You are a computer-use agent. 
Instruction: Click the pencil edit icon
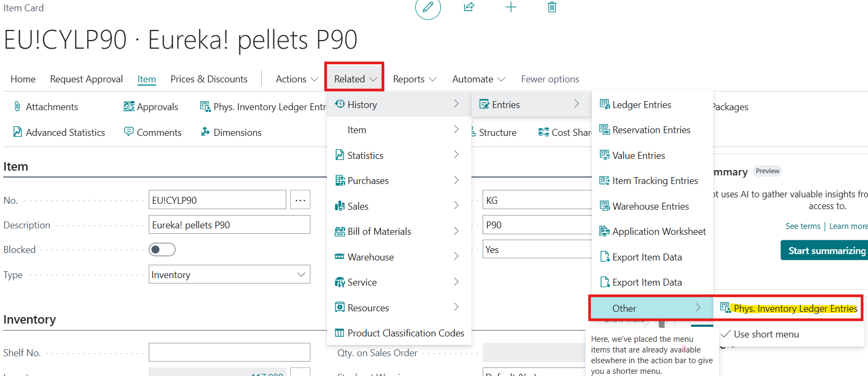pos(428,7)
